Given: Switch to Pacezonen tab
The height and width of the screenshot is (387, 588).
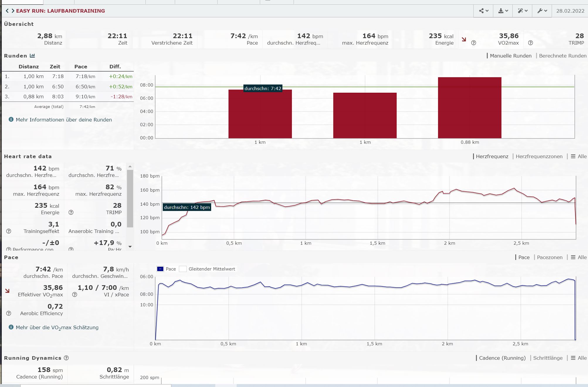Looking at the screenshot, I should click(x=549, y=257).
